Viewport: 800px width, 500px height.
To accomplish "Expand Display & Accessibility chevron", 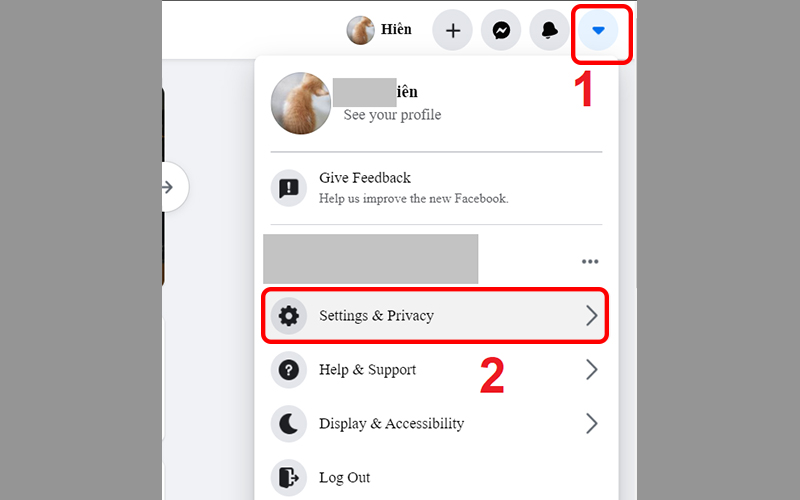I will 591,423.
